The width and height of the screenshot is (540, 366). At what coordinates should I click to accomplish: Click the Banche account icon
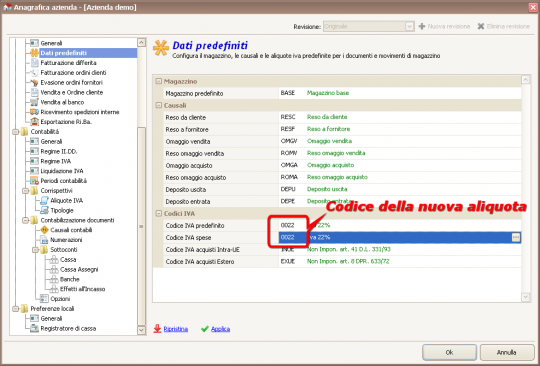54,279
